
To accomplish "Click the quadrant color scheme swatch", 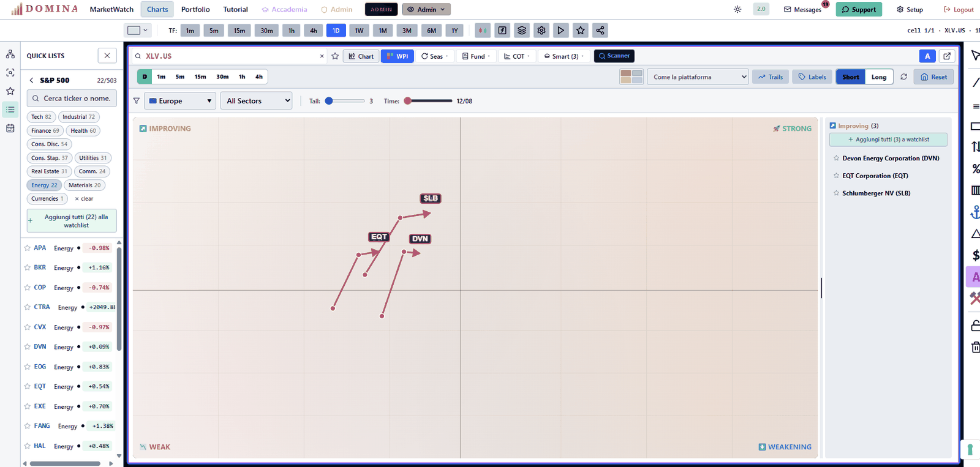I will point(631,77).
